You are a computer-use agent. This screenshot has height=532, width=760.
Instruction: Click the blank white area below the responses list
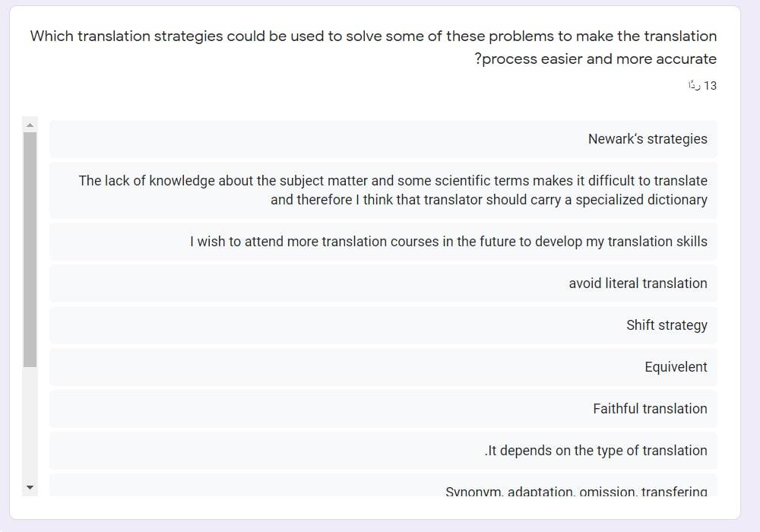375,507
